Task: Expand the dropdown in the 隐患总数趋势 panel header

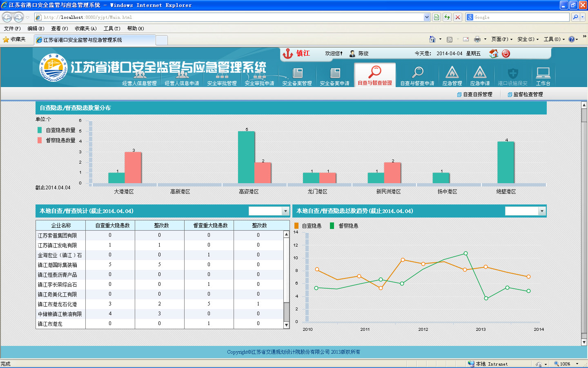Action: (x=542, y=211)
